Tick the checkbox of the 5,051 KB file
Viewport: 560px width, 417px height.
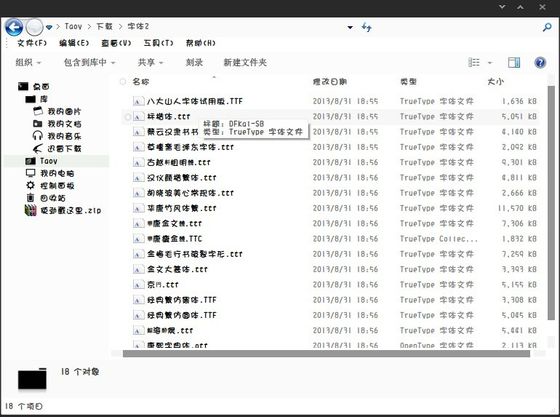pyautogui.click(x=128, y=117)
